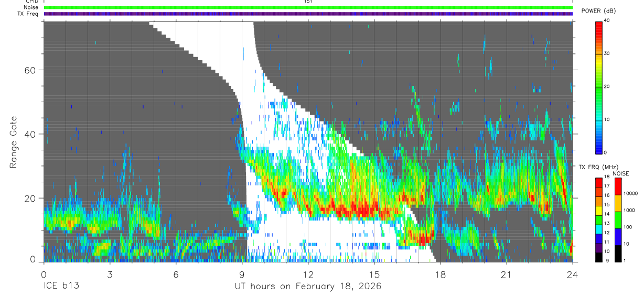Pick the blue segment of the NOISE color bar

click(618, 237)
